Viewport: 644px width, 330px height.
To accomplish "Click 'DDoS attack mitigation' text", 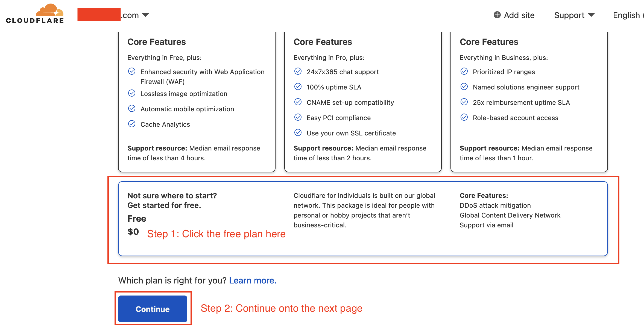I will click(495, 205).
